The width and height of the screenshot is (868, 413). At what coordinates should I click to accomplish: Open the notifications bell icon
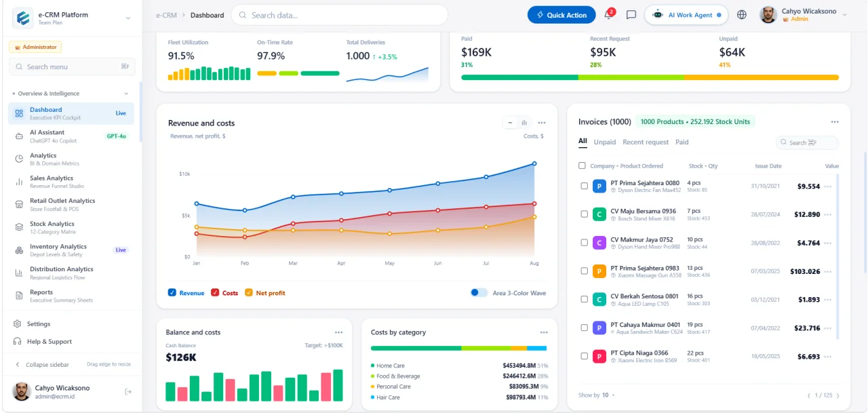click(608, 15)
